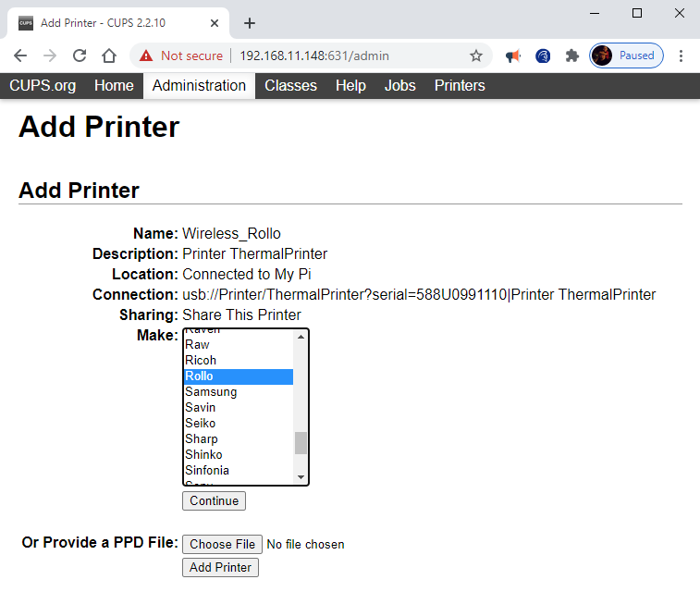Select Samsung in the Make list
Screen dimensions: 700x592
(239, 392)
